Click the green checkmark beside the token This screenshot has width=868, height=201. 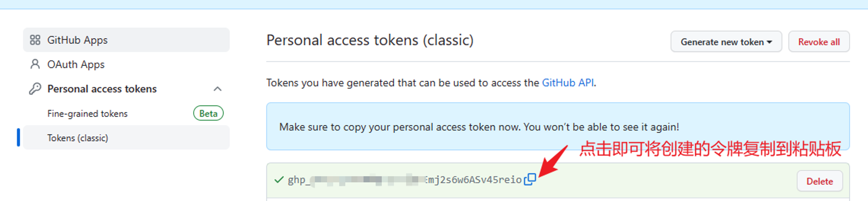pyautogui.click(x=279, y=180)
